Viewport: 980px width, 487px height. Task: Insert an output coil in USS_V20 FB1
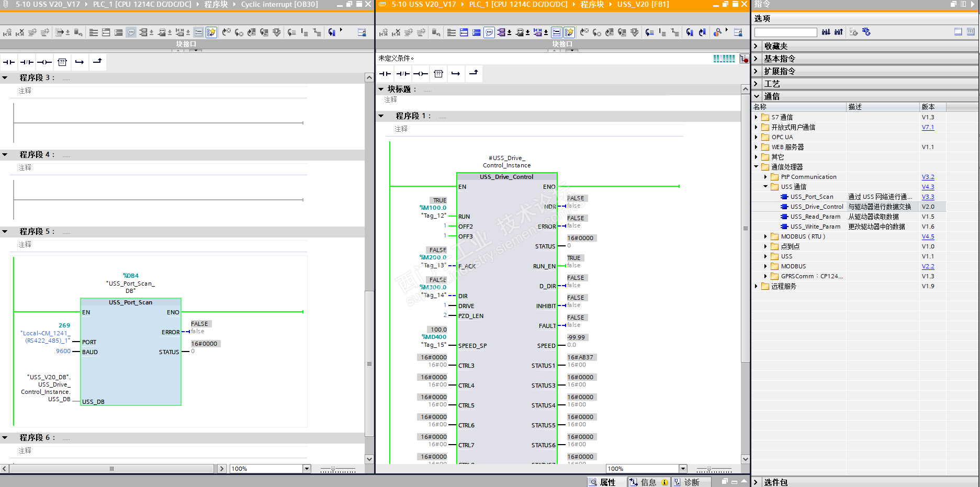click(421, 74)
